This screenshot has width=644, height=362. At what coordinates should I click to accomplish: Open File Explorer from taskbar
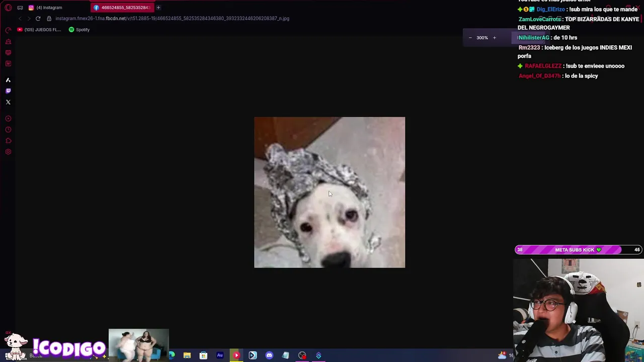click(x=187, y=355)
